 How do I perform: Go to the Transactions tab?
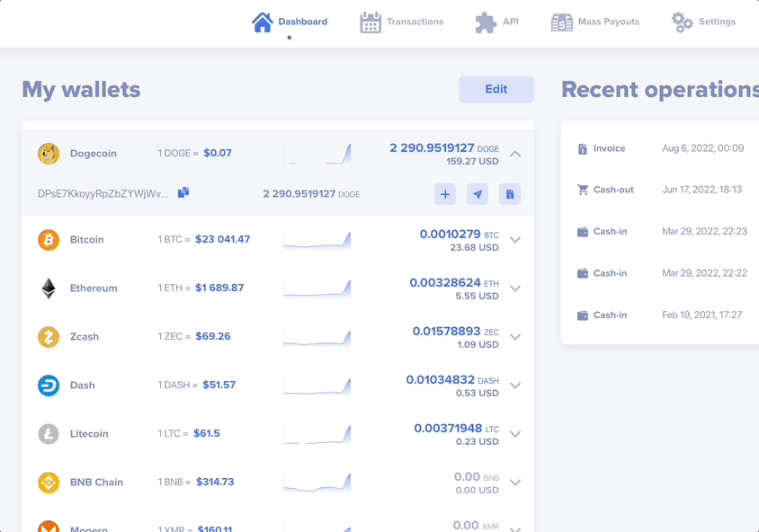(401, 22)
